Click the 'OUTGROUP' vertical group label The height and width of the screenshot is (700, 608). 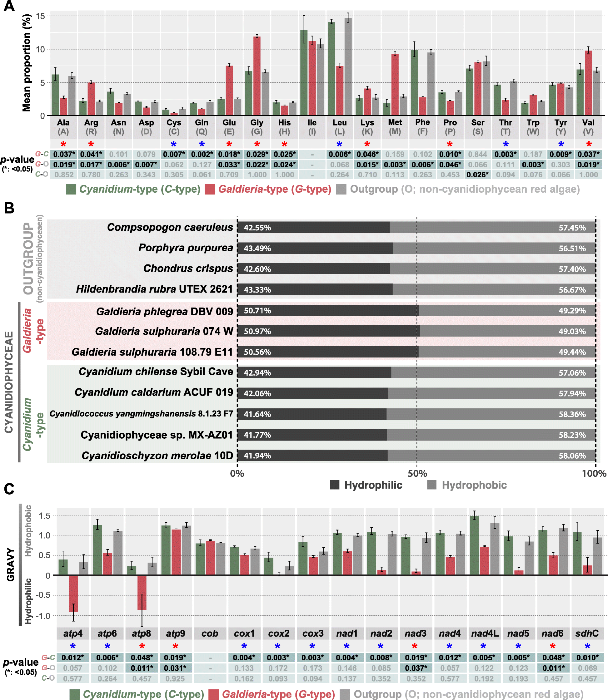click(28, 258)
